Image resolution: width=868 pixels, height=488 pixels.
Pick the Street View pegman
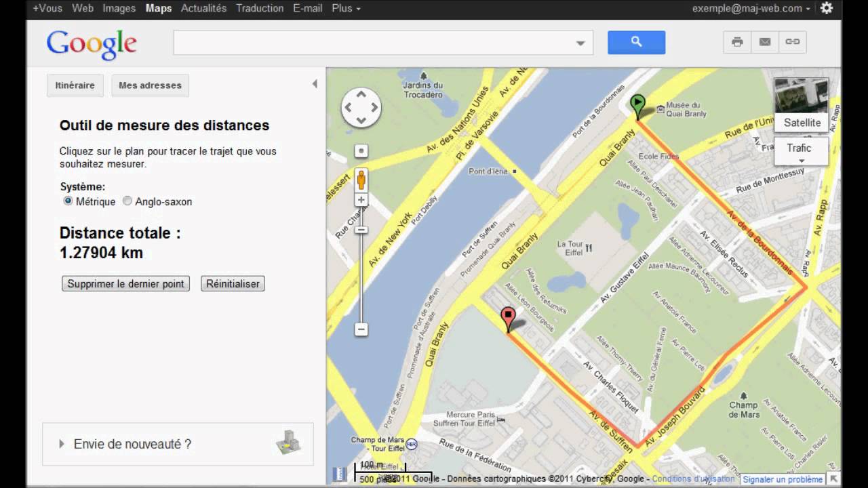click(x=361, y=180)
